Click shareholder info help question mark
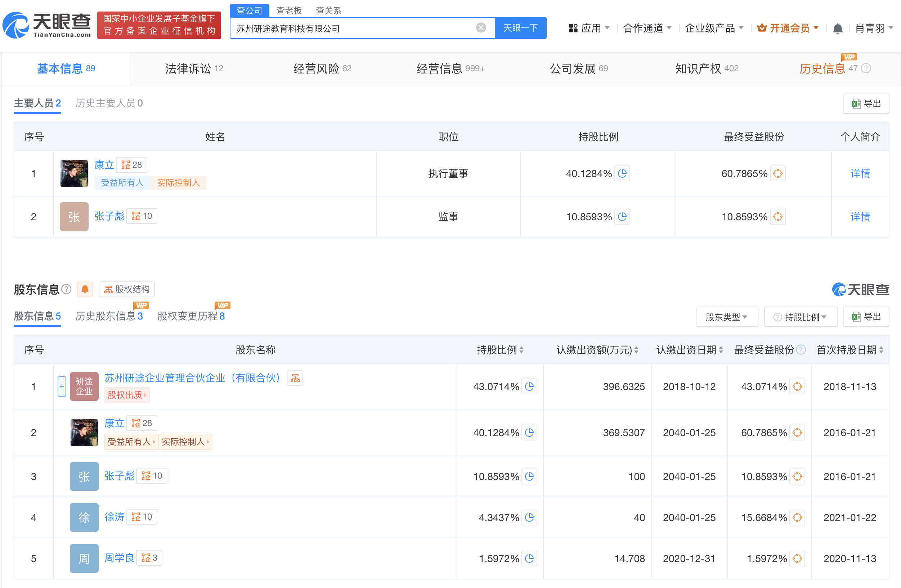 [x=66, y=289]
